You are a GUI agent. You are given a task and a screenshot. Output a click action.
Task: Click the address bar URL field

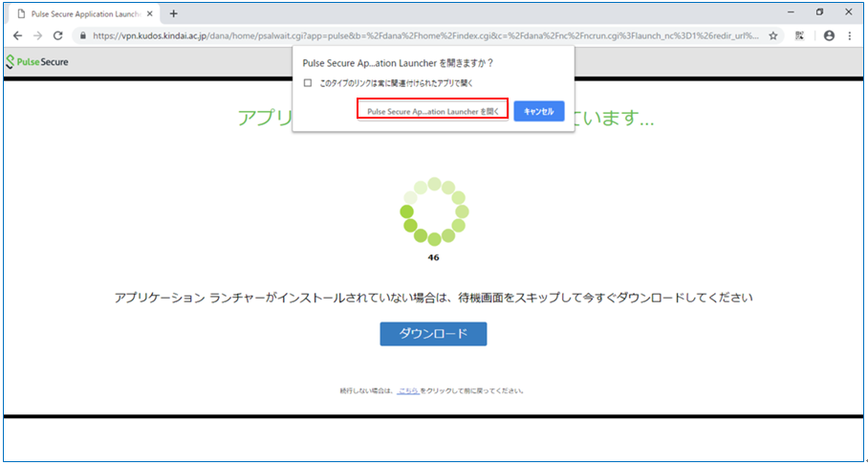(x=421, y=35)
